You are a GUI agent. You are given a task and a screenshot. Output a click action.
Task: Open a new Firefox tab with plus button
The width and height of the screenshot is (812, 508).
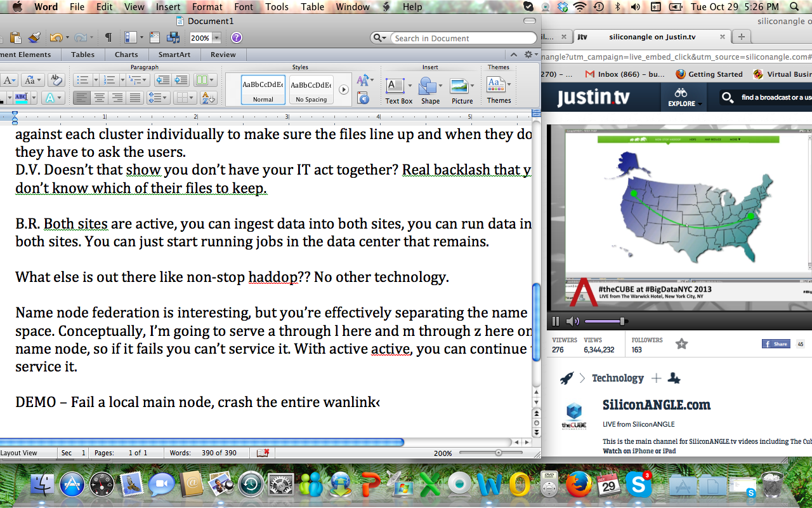pyautogui.click(x=742, y=37)
